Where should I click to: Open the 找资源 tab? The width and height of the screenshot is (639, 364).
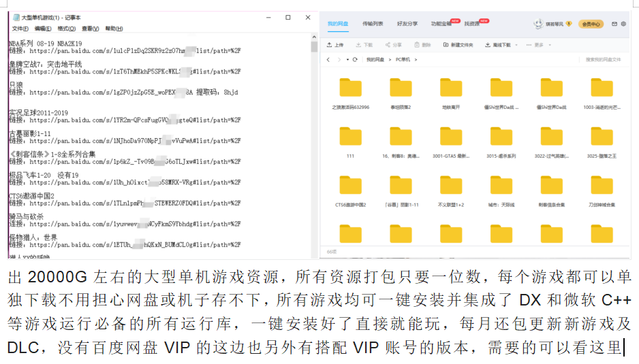coord(472,24)
